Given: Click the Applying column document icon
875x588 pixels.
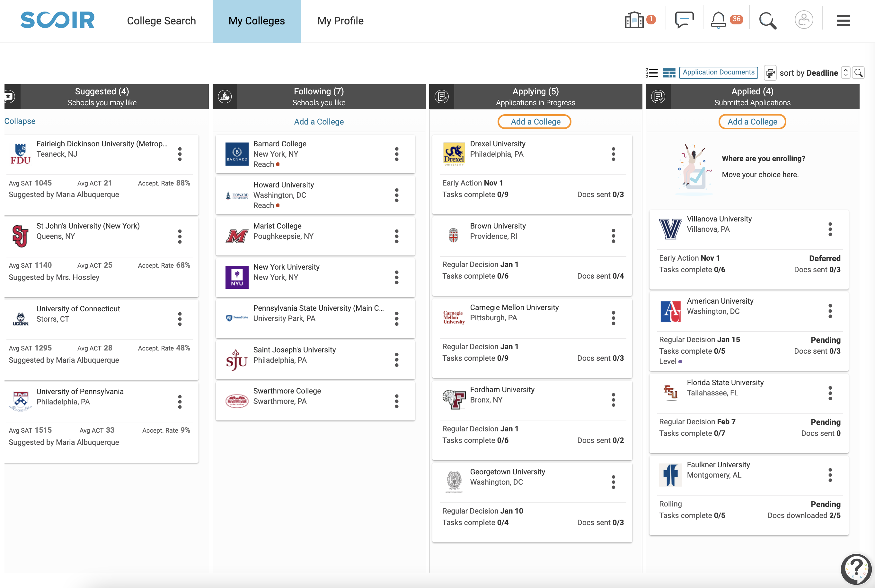Looking at the screenshot, I should pos(442,97).
